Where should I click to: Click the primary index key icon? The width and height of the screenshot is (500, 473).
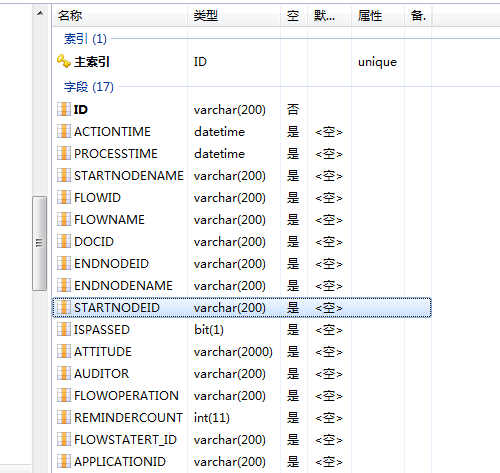click(63, 61)
